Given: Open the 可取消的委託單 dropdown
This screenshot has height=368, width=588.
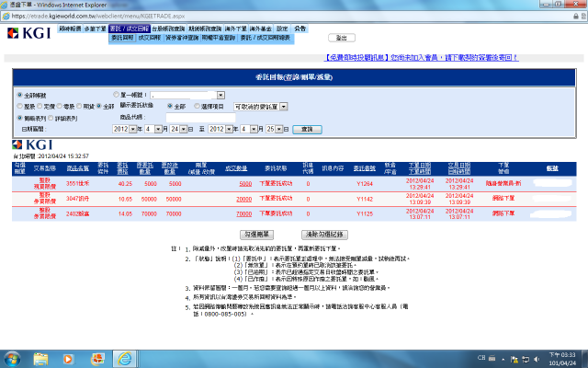Looking at the screenshot, I should point(284,107).
